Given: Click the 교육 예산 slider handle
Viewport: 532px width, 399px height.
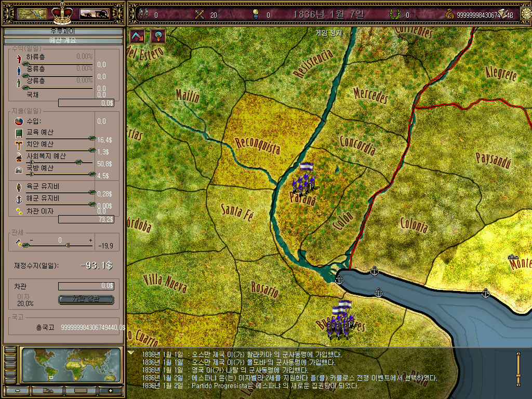Looking at the screenshot, I should click(92, 138).
